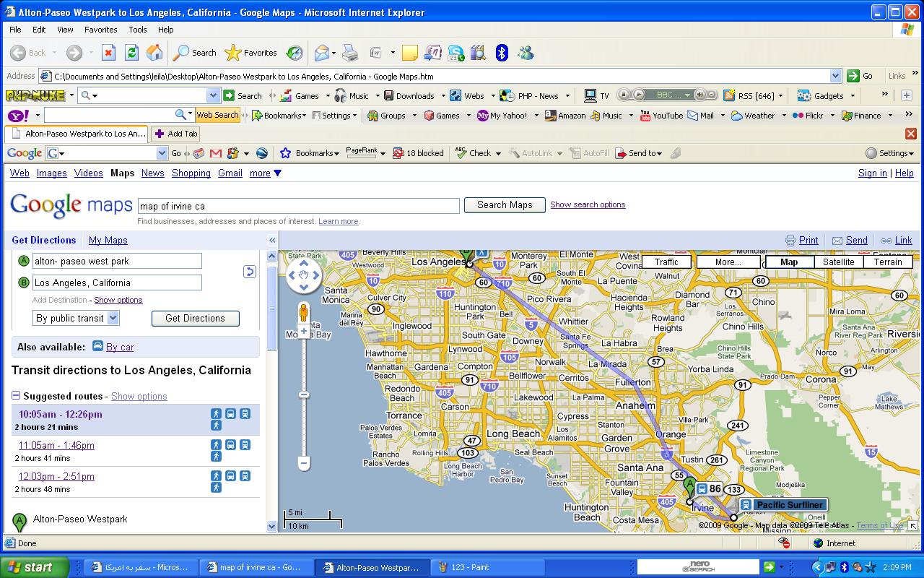The width and height of the screenshot is (924, 578).
Task: Click the Los Angeles, California destination field
Action: point(117,282)
